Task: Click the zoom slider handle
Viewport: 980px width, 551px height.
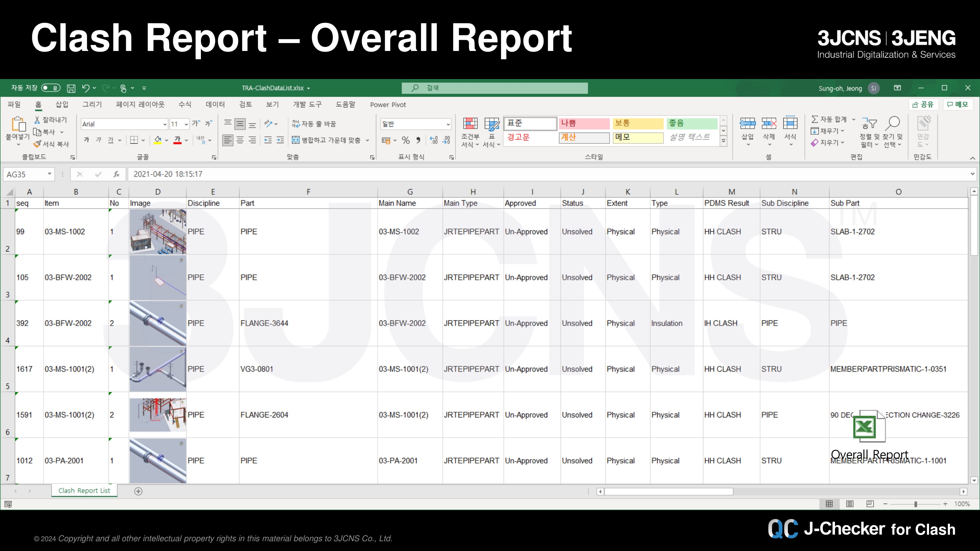Action: pos(916,504)
